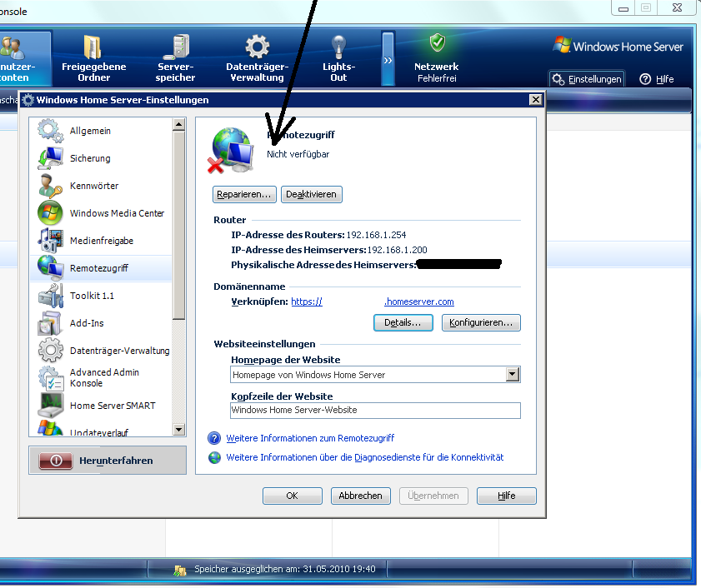Click the large Remotezugriff status globe icon
This screenshot has width=701, height=588.
pyautogui.click(x=231, y=151)
